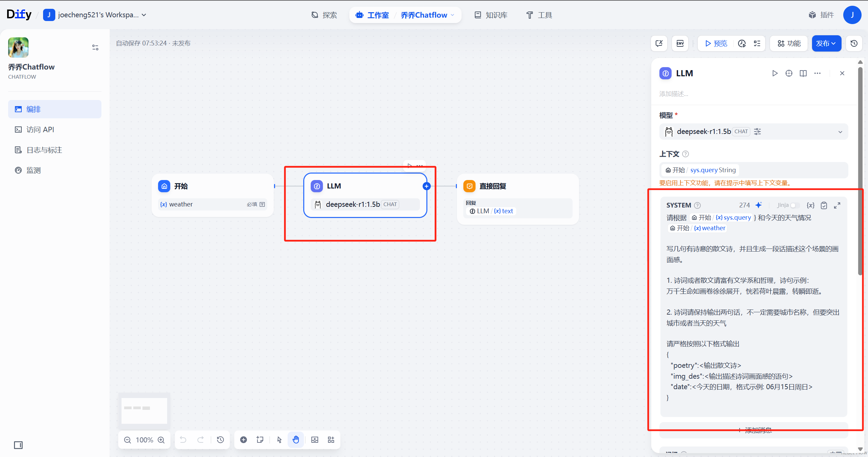Image resolution: width=868 pixels, height=457 pixels.
Task: Select the LLM node on canvas
Action: click(365, 195)
